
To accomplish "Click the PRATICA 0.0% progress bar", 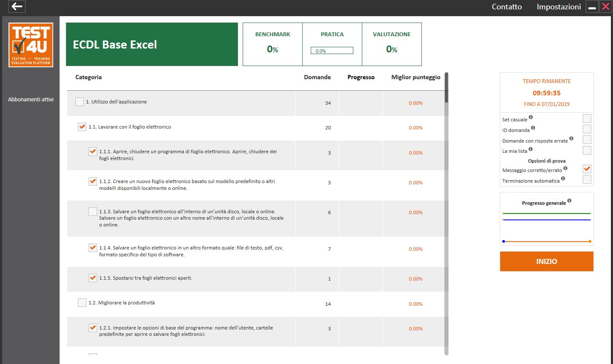I will tap(332, 51).
